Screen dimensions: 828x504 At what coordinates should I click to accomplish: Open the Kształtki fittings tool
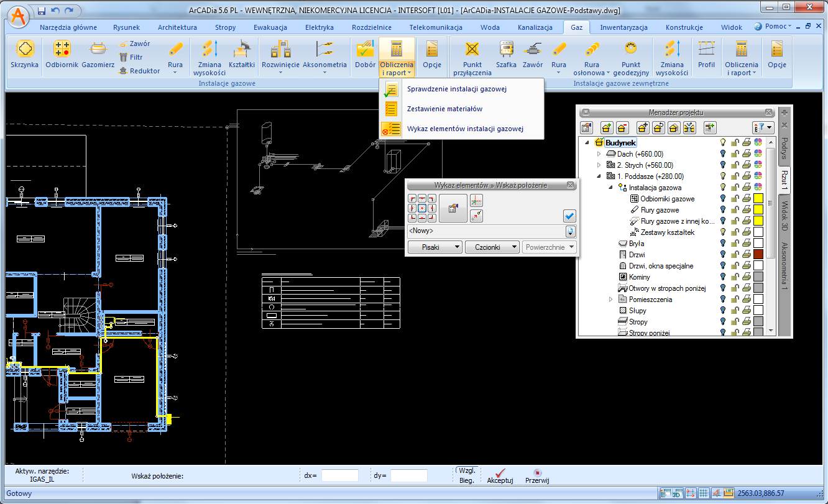242,55
